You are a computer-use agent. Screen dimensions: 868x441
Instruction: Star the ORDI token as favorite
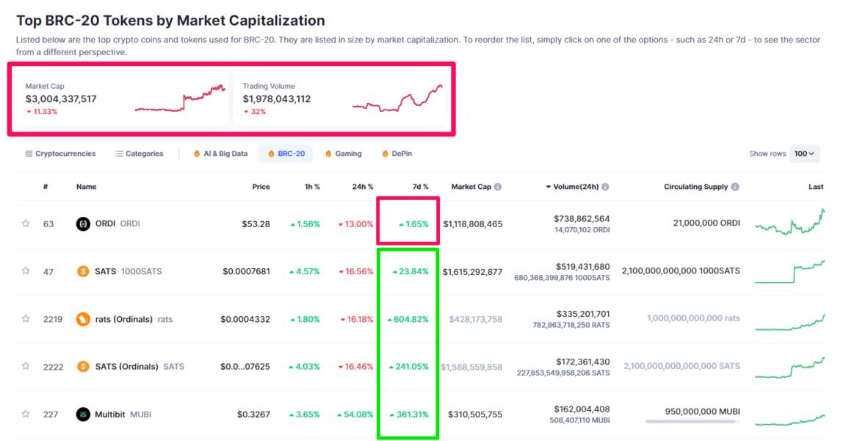[26, 223]
